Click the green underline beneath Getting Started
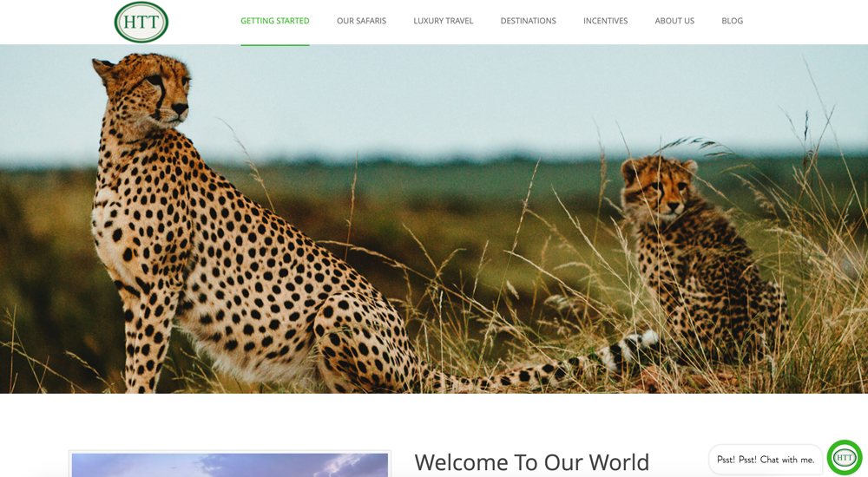868x477 pixels. [274, 45]
